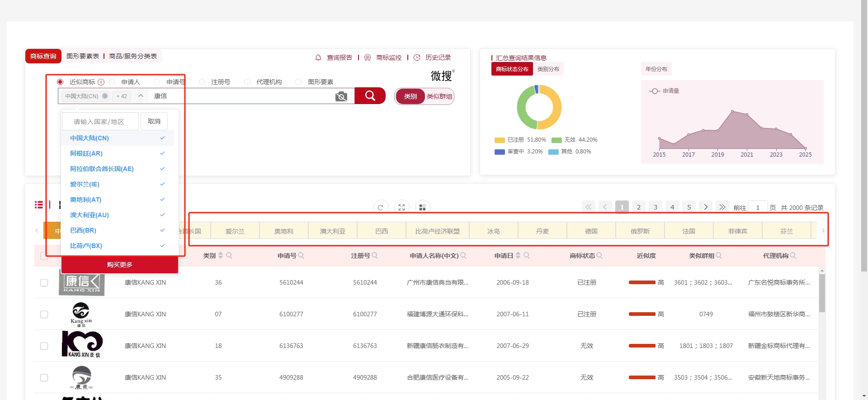Viewport: 868px width, 400px height.
Task: Click 取消 button in country dropdown
Action: coord(154,121)
